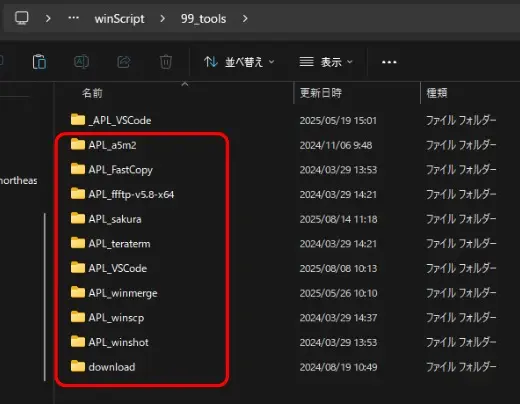
Task: Click the folder icon beside download
Action: pyautogui.click(x=78, y=366)
